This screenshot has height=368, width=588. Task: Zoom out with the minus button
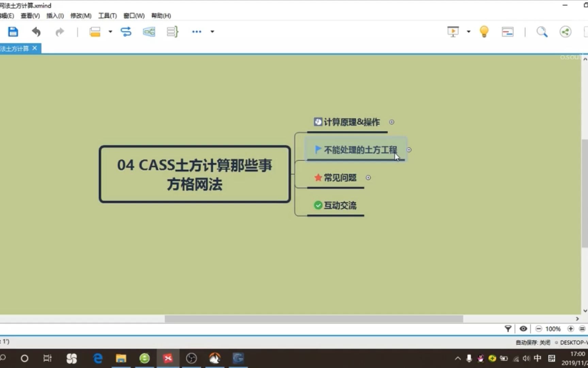(x=539, y=329)
